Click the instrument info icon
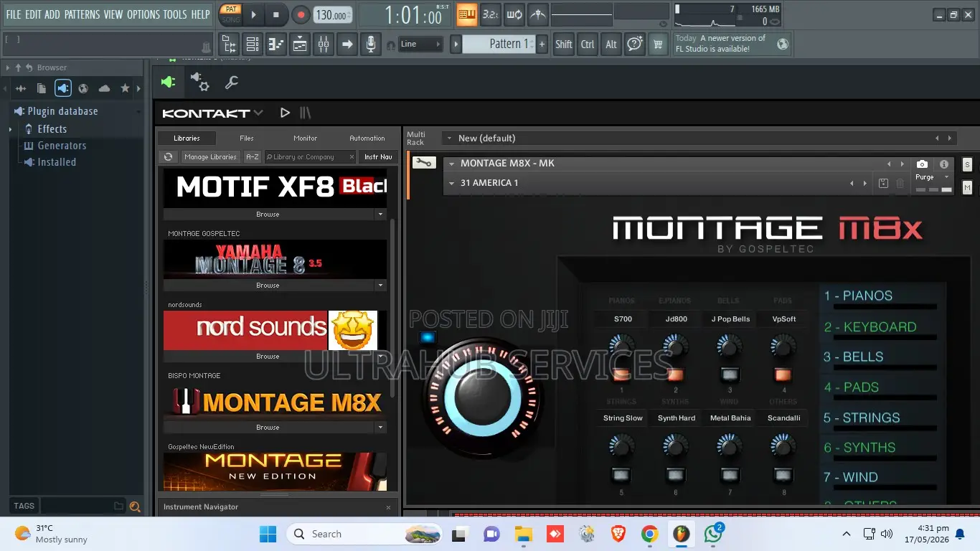The width and height of the screenshot is (980, 551). [x=944, y=164]
